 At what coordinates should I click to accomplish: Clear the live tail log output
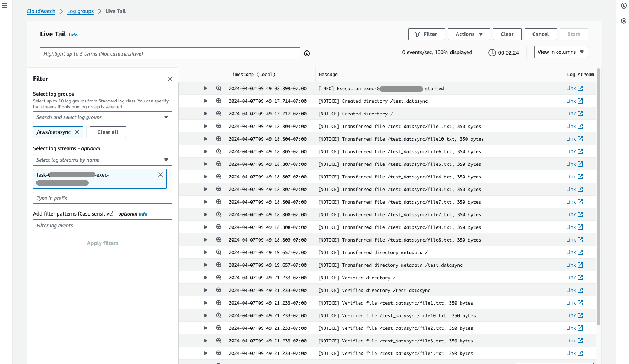point(507,34)
